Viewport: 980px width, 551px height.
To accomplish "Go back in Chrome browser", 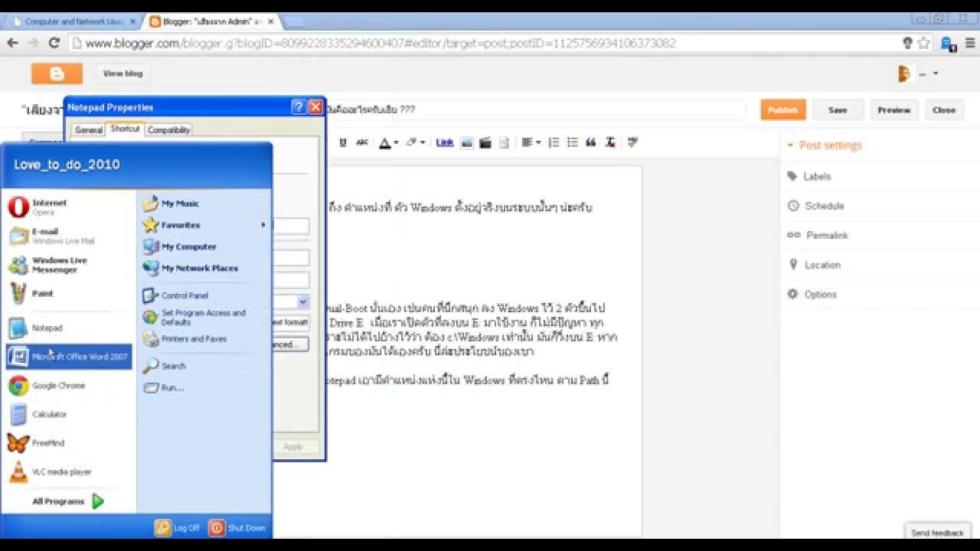I will pyautogui.click(x=12, y=43).
